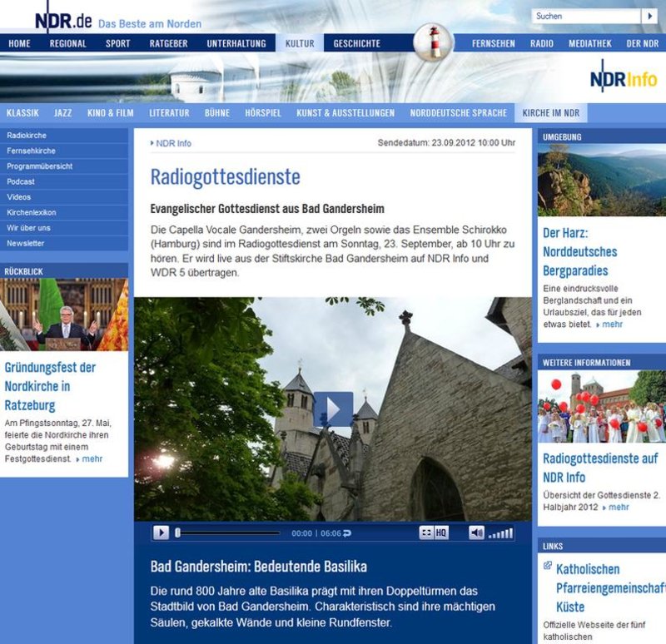Click the Der Harz mountain thumbnail
Image resolution: width=666 pixels, height=644 pixels.
[601, 181]
